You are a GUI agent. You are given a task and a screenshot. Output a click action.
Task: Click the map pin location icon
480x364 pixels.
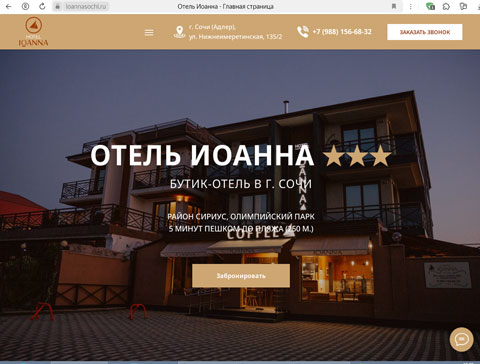179,32
